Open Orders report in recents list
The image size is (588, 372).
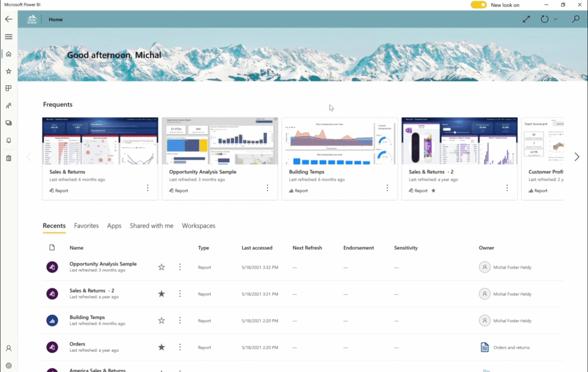77,344
